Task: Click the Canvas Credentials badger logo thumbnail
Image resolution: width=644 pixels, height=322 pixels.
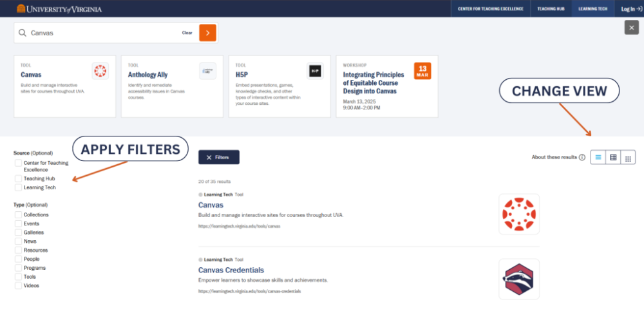Action: 519,279
